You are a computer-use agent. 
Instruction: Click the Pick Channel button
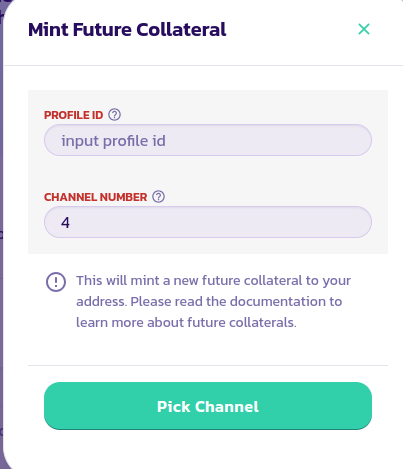tap(208, 406)
